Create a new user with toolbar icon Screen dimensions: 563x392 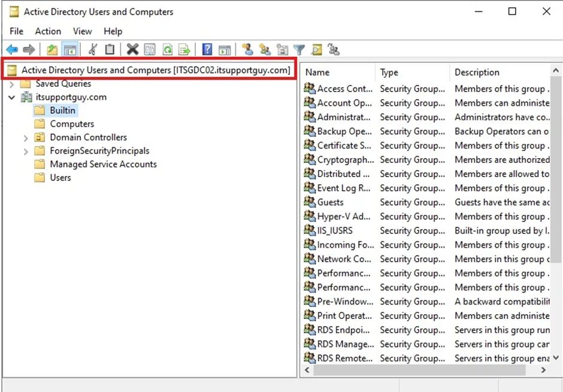247,50
